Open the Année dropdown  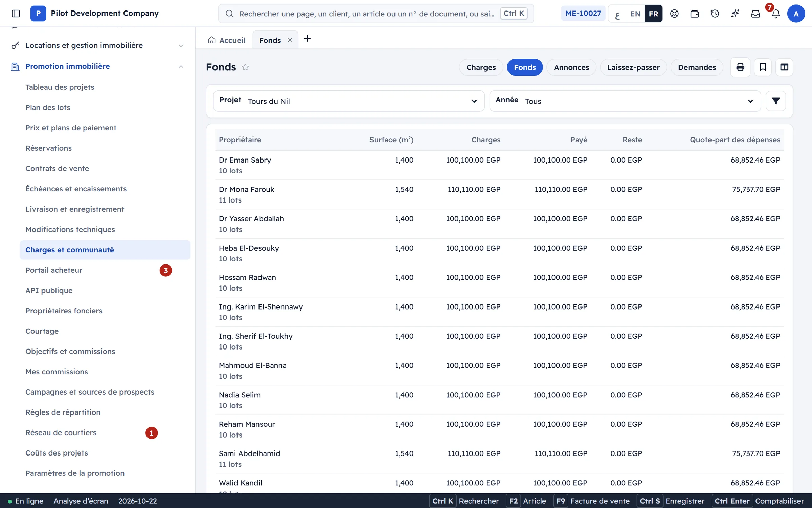[625, 101]
